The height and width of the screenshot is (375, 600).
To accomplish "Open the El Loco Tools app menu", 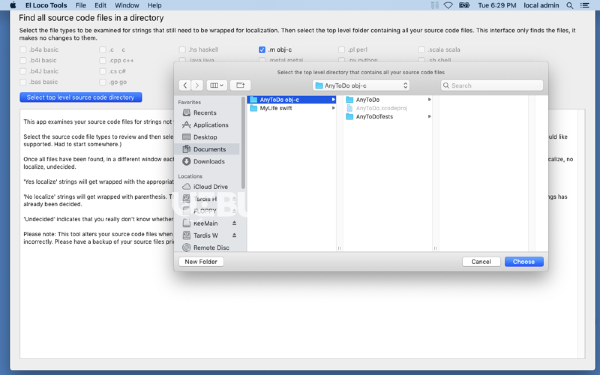I will pyautogui.click(x=46, y=5).
